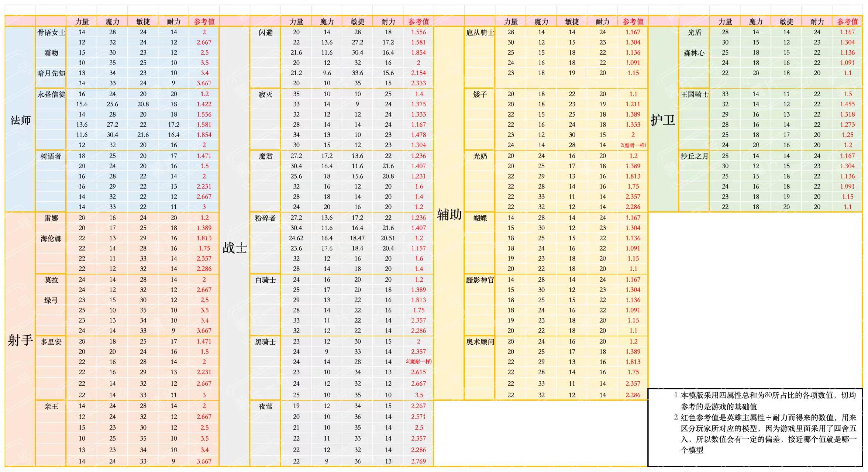This screenshot has height=472, width=868.
Task: Click the reference value 1.455 cell
Action: (847, 104)
